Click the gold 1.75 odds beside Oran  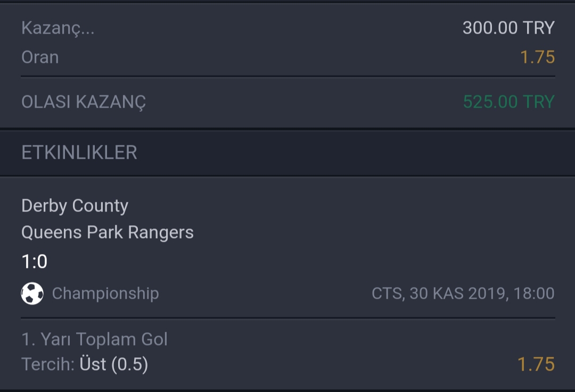click(x=537, y=57)
